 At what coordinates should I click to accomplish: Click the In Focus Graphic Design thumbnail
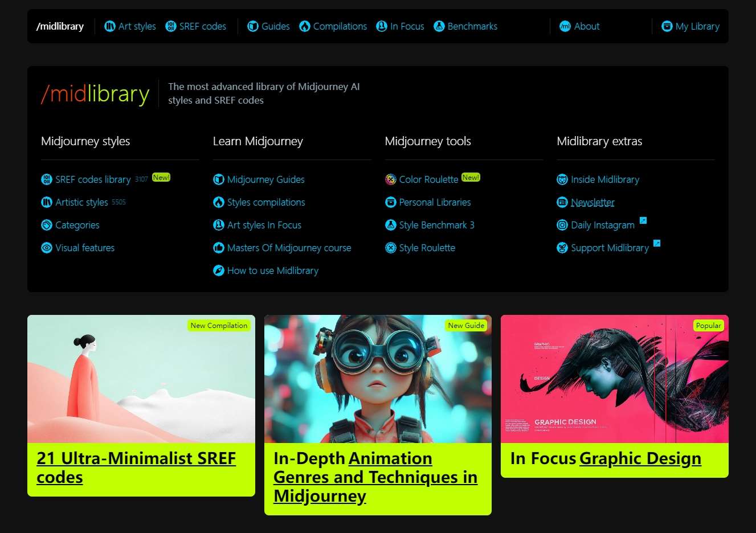(x=614, y=380)
